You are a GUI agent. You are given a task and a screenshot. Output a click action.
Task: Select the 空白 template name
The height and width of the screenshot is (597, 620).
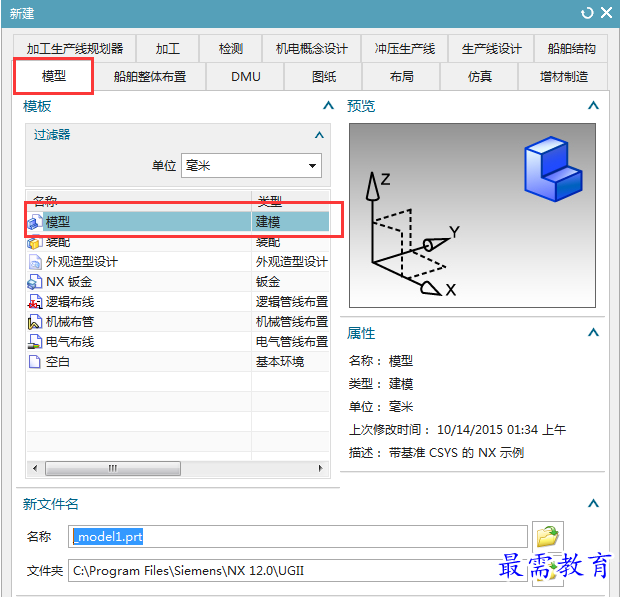coord(58,362)
